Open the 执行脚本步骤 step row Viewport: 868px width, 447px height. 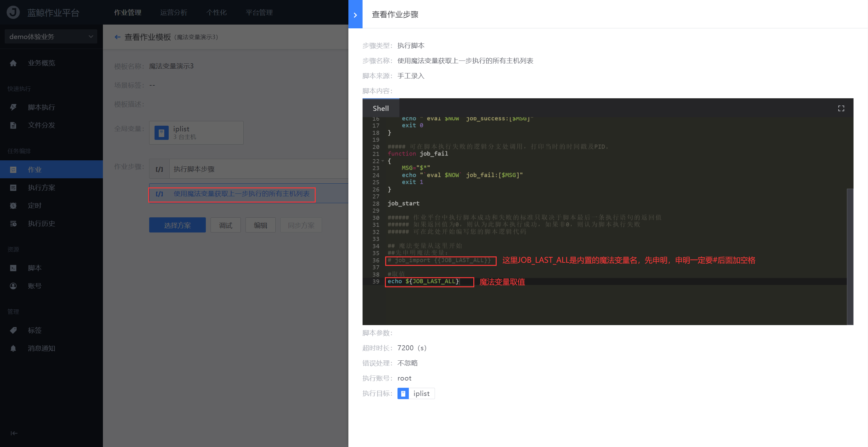[249, 169]
